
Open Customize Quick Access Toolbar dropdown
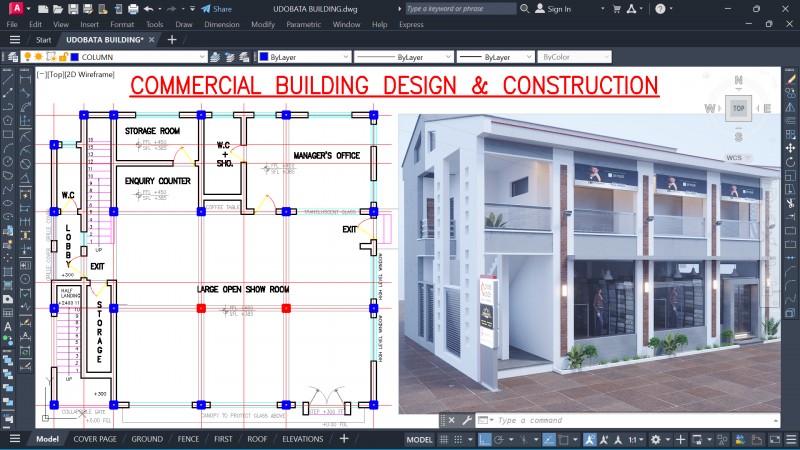click(x=192, y=9)
